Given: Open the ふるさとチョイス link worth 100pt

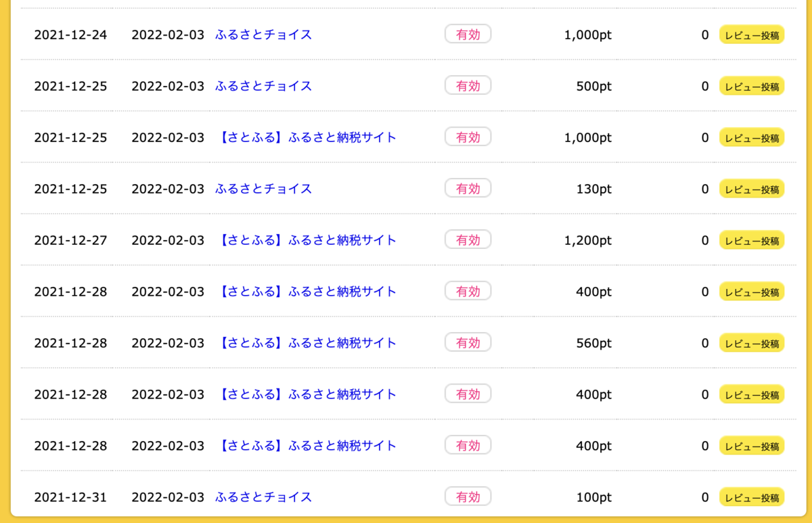Looking at the screenshot, I should (262, 497).
